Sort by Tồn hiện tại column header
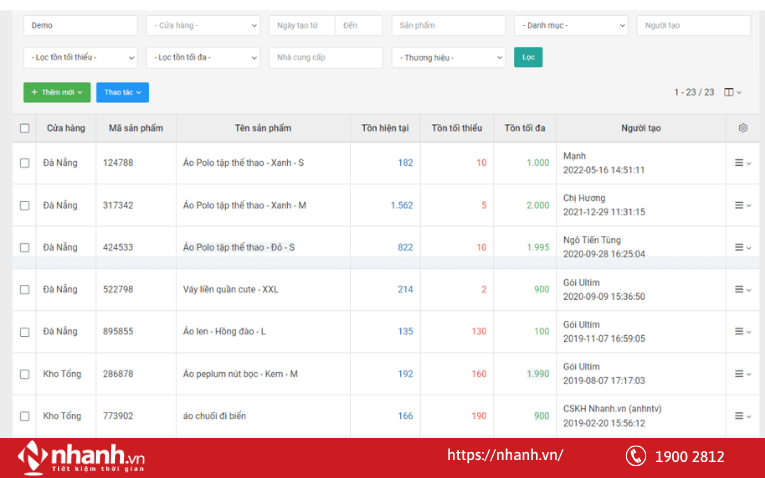 point(385,128)
